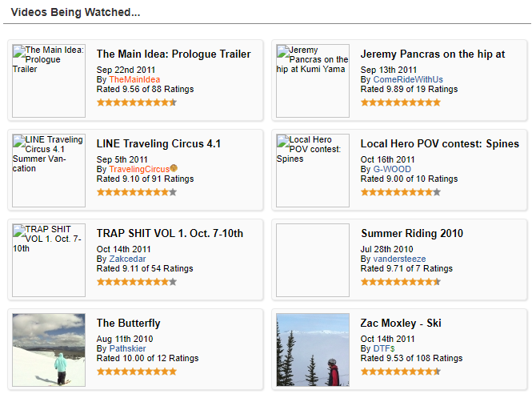Screen dimensions: 532x394
Task: Click star rating under Zac Moxley - Ski
Action: point(400,372)
